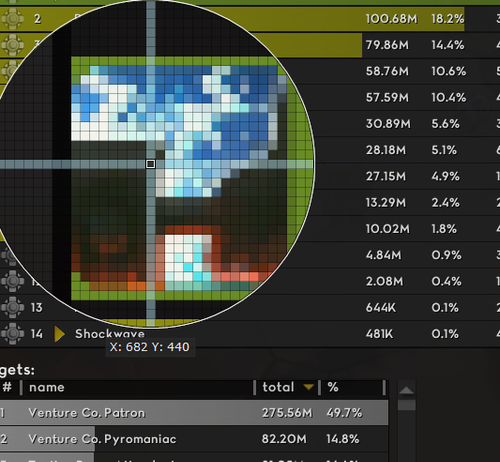Click the 2.08M amount value
500x462 pixels.
[x=384, y=282]
